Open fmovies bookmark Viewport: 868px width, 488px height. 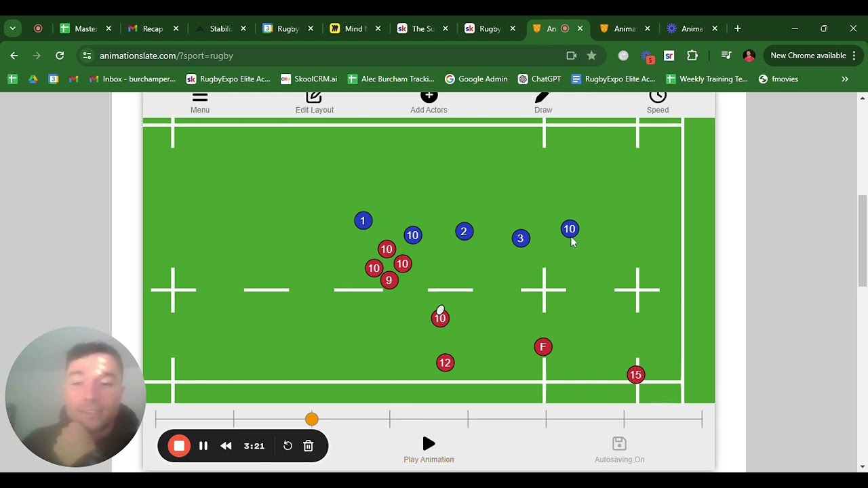pyautogui.click(x=778, y=79)
